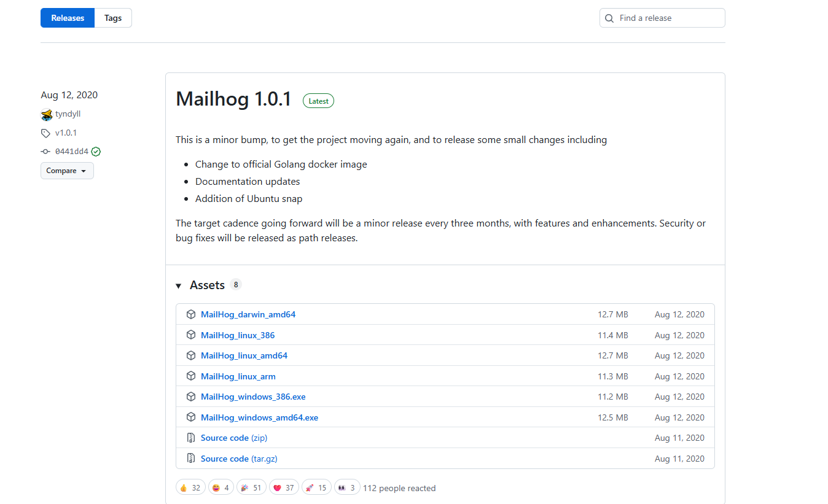Toggle the rocket reaction

coord(316,487)
